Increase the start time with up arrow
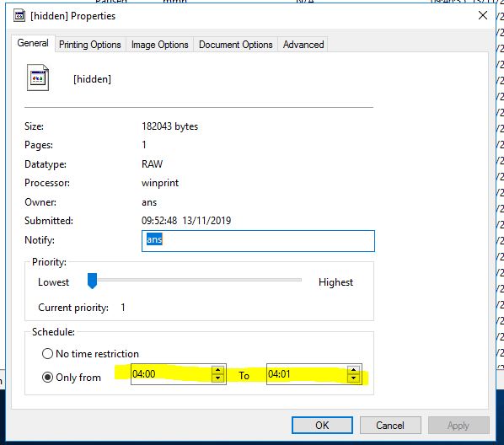Viewport: 504px width, 445px height. pos(218,370)
